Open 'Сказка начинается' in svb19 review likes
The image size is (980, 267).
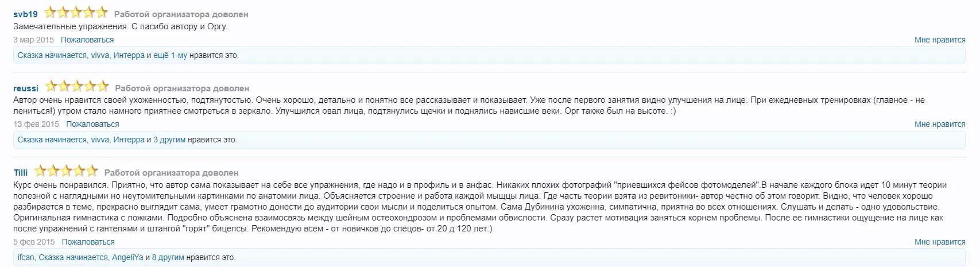pos(52,56)
